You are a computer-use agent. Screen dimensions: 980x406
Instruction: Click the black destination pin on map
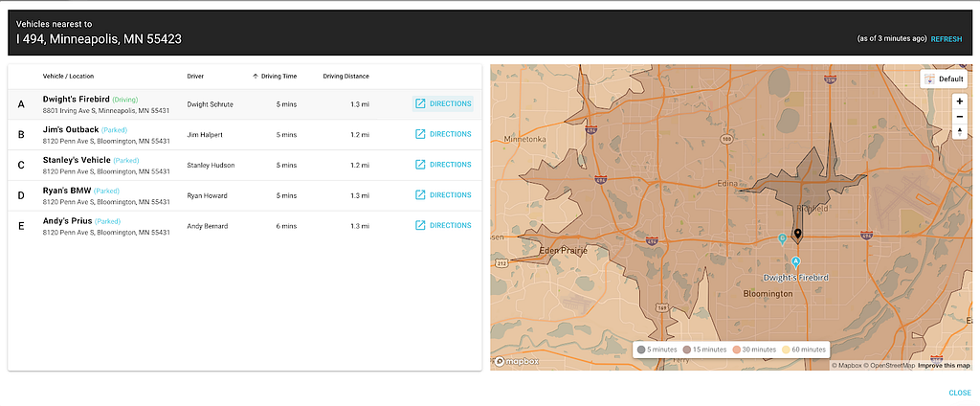797,236
